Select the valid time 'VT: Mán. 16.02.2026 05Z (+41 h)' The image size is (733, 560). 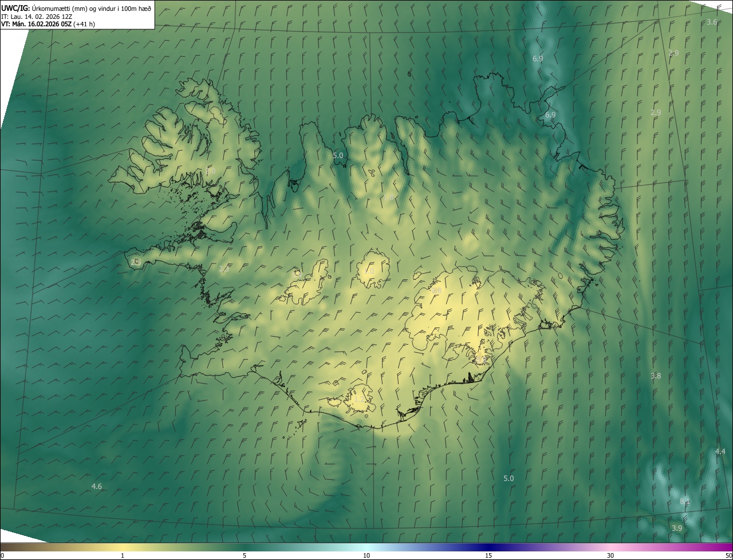click(x=48, y=25)
